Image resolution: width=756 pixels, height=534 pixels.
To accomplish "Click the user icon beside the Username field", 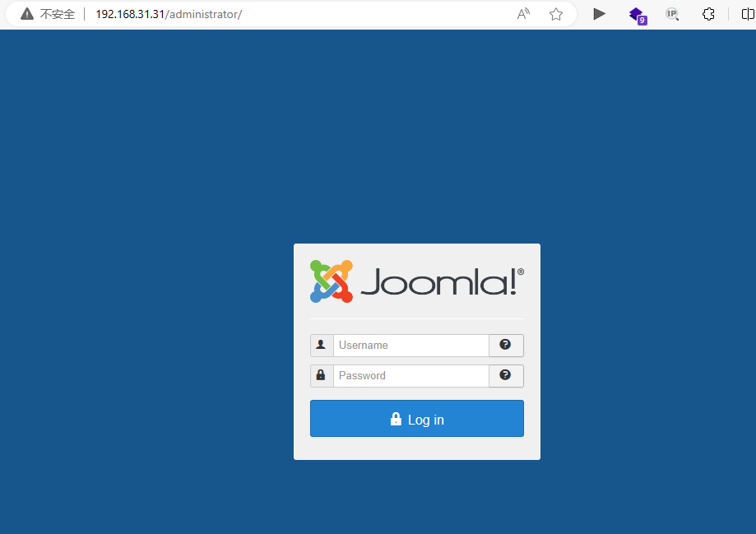I will (321, 346).
